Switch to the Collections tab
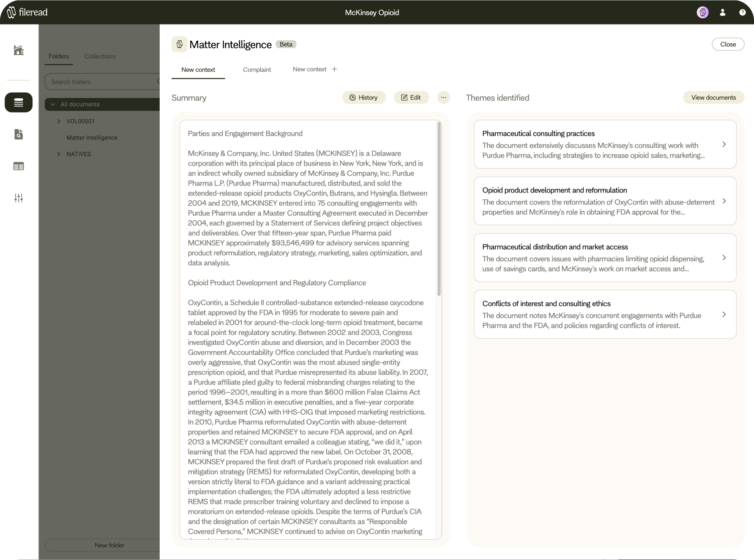This screenshot has width=754, height=560. [x=100, y=56]
